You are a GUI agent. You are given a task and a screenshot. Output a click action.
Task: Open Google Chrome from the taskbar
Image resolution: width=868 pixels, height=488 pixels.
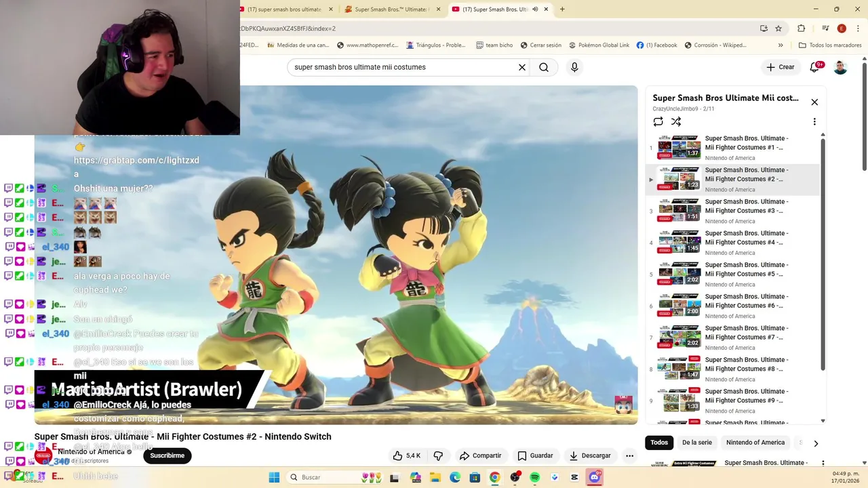(x=495, y=477)
